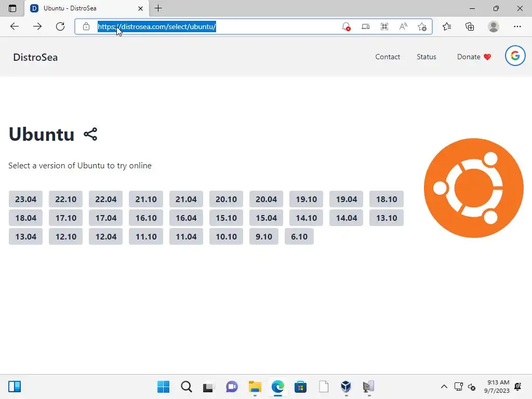Pick Ubuntu version 17.10
This screenshot has width=532, height=399.
(66, 218)
